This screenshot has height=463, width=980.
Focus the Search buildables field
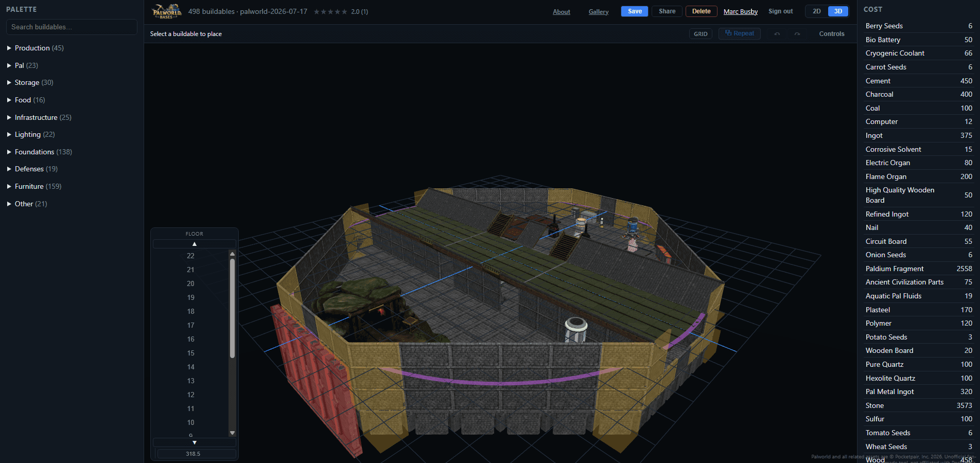[72, 27]
